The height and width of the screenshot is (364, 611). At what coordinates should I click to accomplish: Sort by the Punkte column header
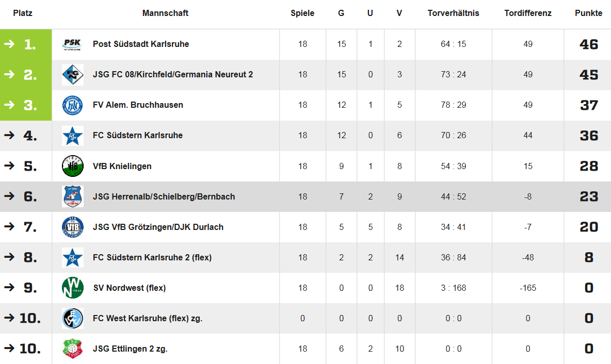tap(588, 13)
